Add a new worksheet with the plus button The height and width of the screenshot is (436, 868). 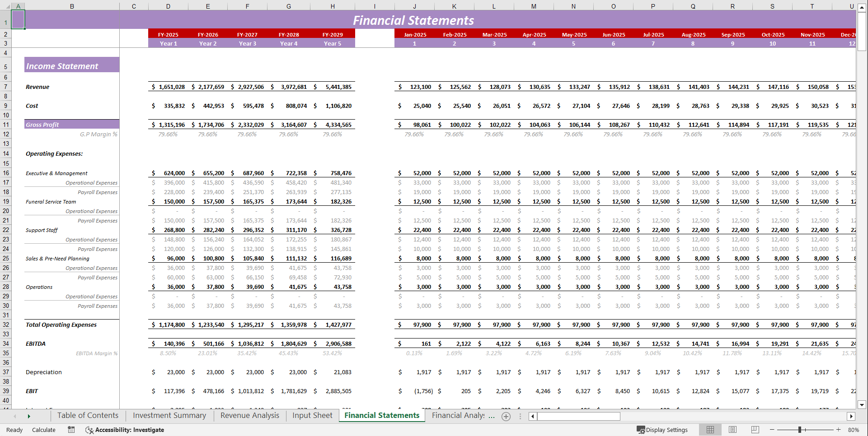coord(506,417)
